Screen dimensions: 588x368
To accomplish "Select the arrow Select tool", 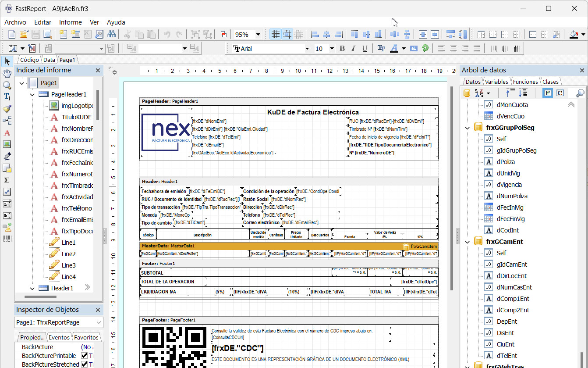I will tap(7, 61).
